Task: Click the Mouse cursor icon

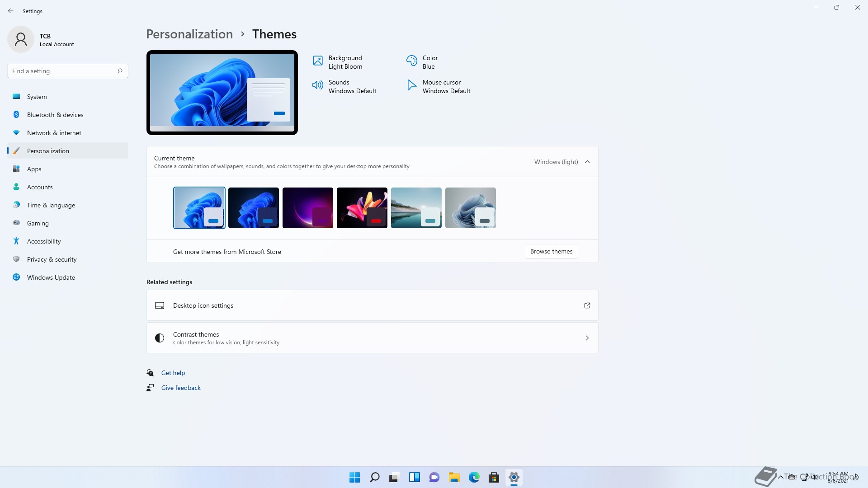Action: click(x=411, y=85)
